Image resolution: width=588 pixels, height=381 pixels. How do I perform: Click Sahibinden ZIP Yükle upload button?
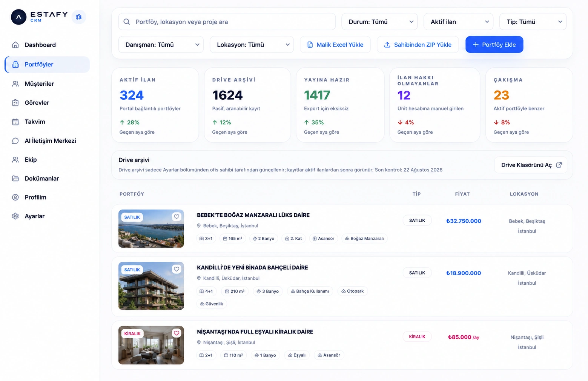(418, 45)
